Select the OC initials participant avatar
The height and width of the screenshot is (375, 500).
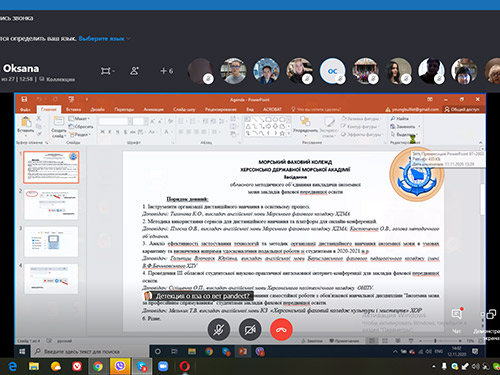pos(332,71)
